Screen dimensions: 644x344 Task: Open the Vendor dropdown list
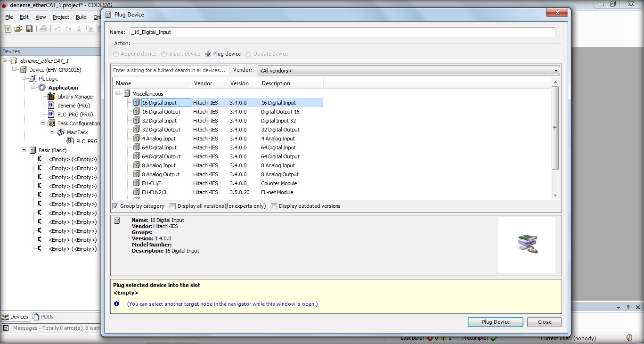[x=556, y=71]
